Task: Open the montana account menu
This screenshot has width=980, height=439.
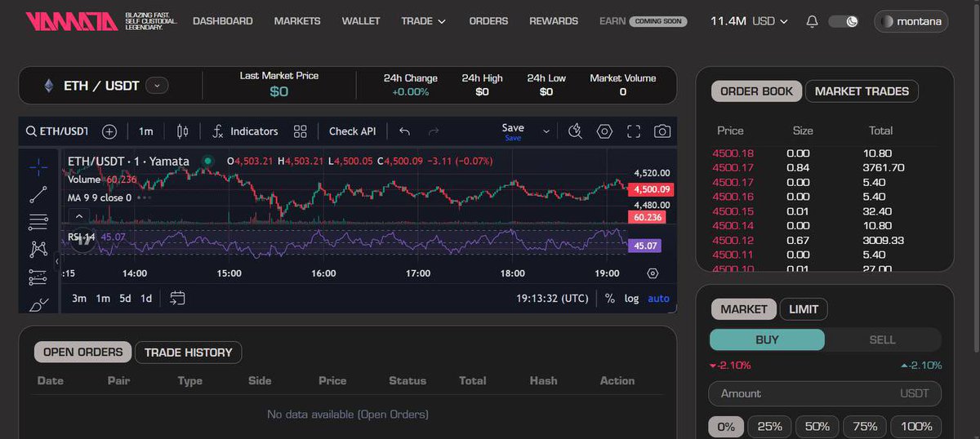Action: click(911, 21)
